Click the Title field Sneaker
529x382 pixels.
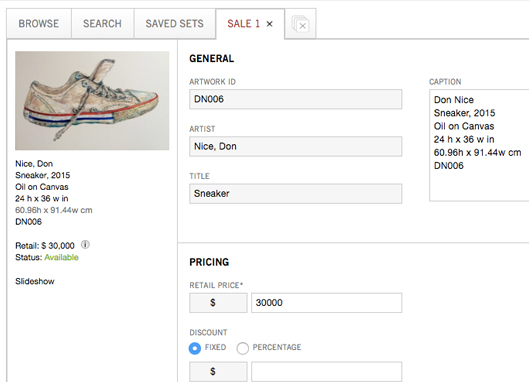[296, 194]
